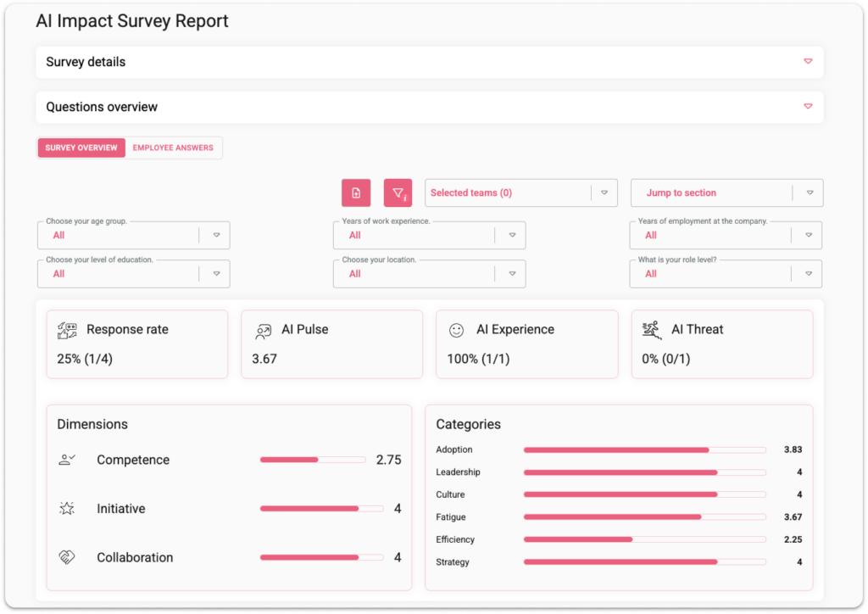This screenshot has width=868, height=614.
Task: Click the AI Pulse value 3.67
Action: click(264, 359)
